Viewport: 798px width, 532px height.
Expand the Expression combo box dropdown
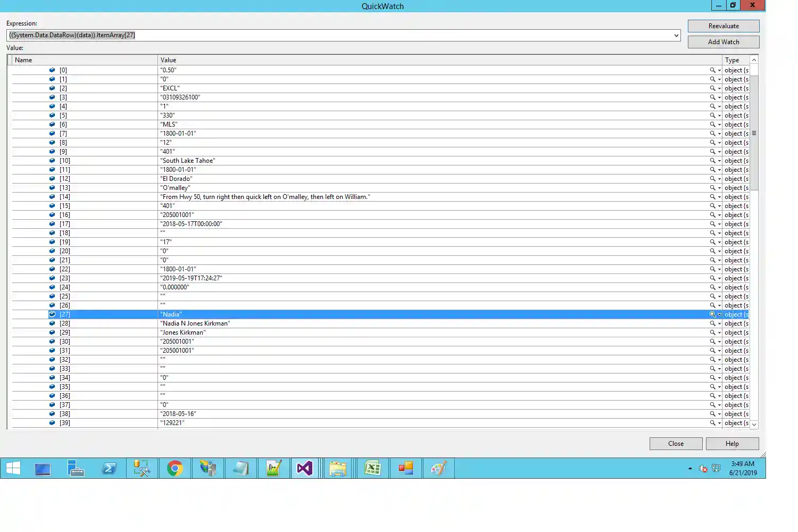pyautogui.click(x=676, y=36)
